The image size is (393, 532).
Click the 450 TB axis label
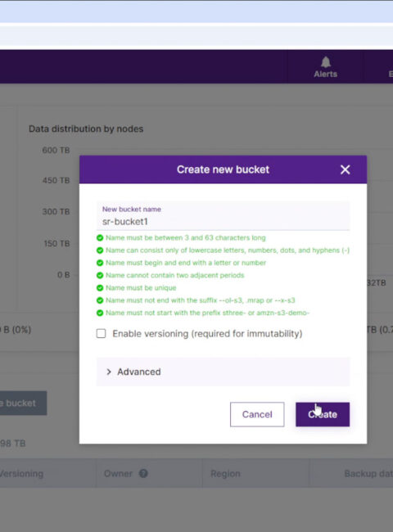[x=56, y=180]
